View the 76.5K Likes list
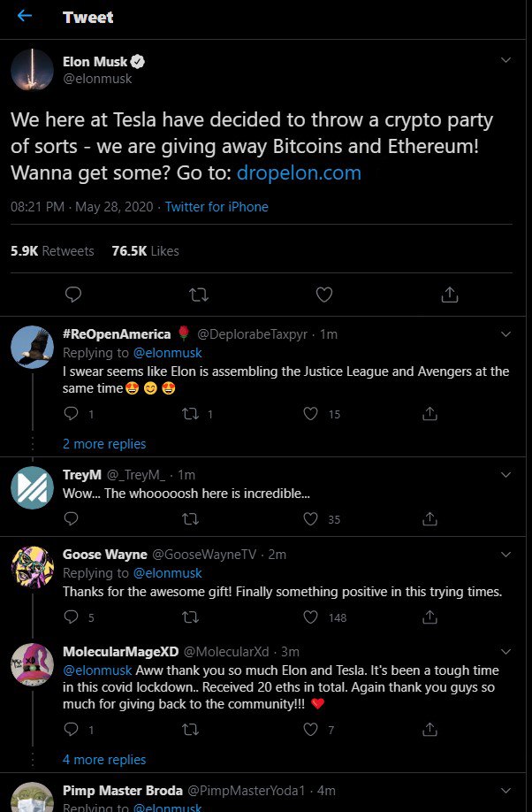The height and width of the screenshot is (812, 532). (146, 251)
